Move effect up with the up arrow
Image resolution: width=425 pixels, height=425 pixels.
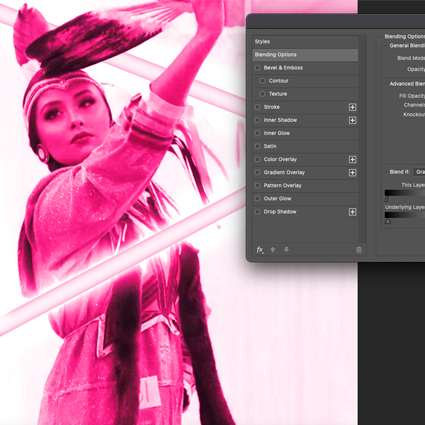pyautogui.click(x=273, y=250)
